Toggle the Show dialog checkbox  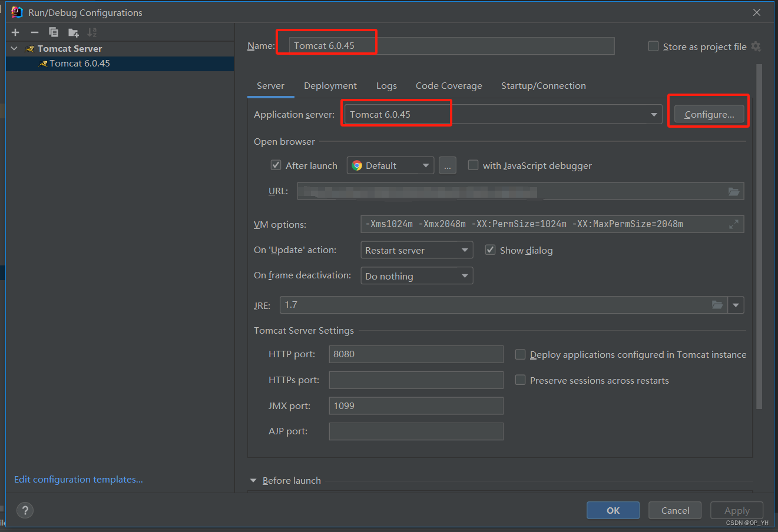[490, 250]
